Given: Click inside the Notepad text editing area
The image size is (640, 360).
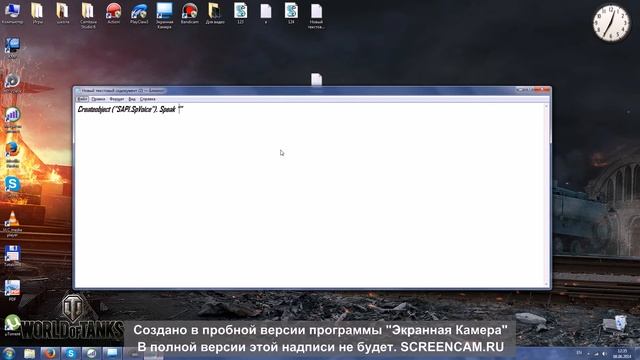Looking at the screenshot, I should (x=309, y=195).
